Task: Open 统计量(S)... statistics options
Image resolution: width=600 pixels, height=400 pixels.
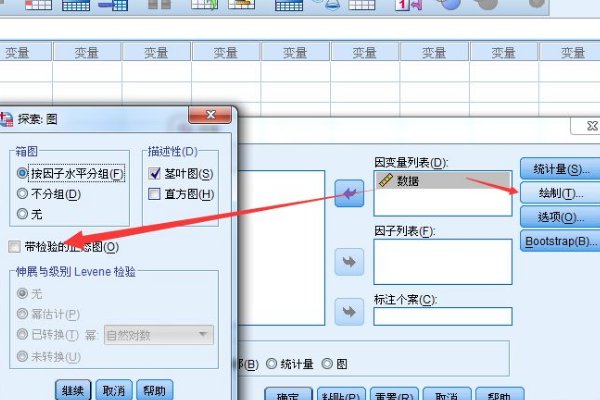Action: pyautogui.click(x=561, y=169)
